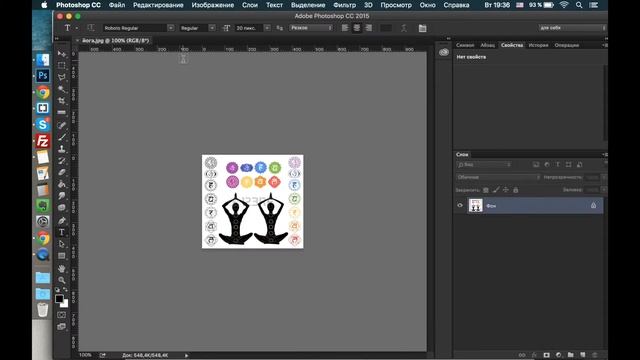Select the Horizontal Type tool in toolbox

pos(62,232)
